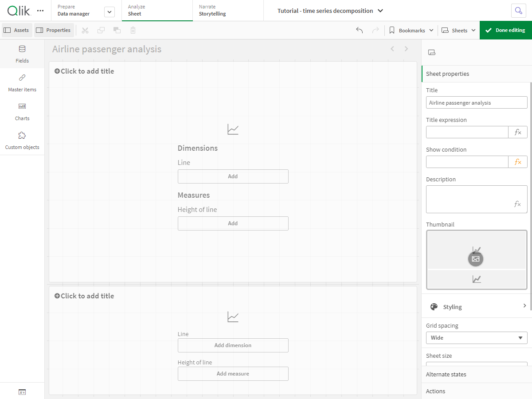Image resolution: width=532 pixels, height=399 pixels.
Task: Open smart search with the magnifier icon
Action: coord(519,10)
